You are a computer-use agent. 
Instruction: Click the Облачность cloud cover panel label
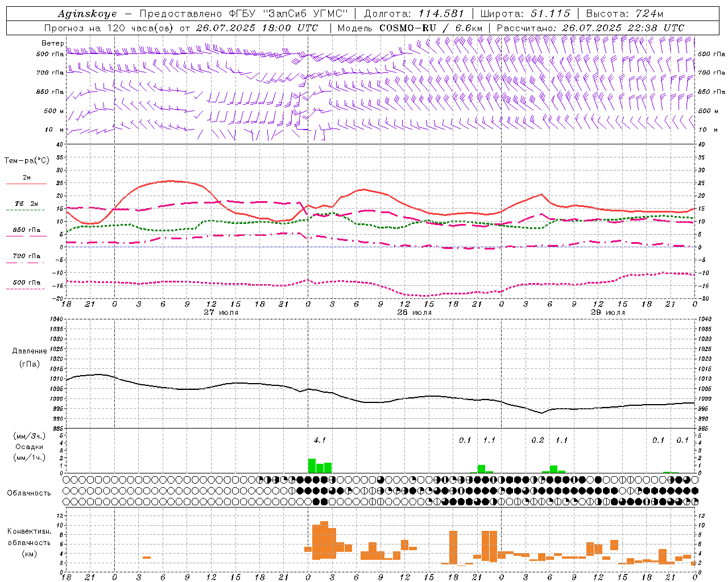point(29,493)
